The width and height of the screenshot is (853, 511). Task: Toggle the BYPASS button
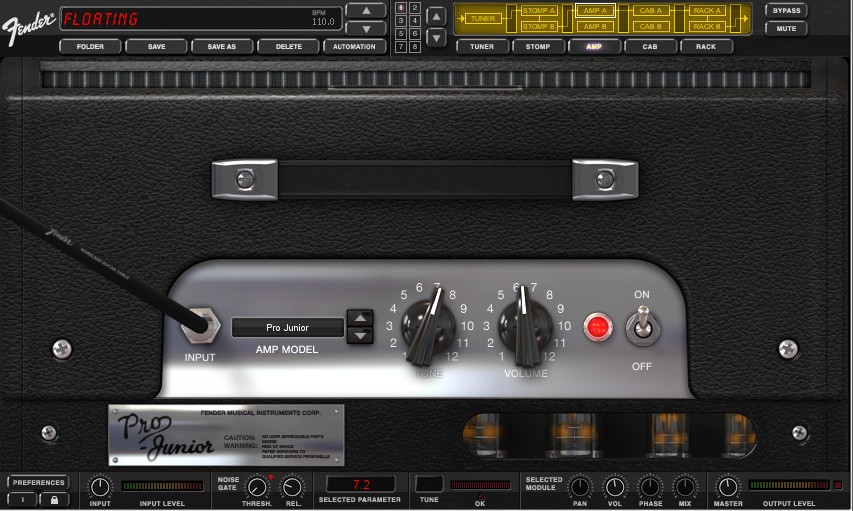[x=786, y=11]
